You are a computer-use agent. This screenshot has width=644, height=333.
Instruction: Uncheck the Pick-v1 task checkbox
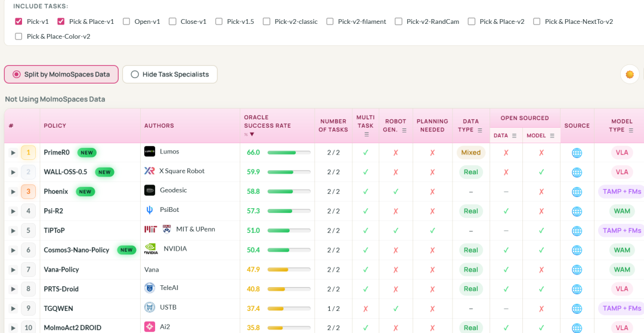[18, 21]
